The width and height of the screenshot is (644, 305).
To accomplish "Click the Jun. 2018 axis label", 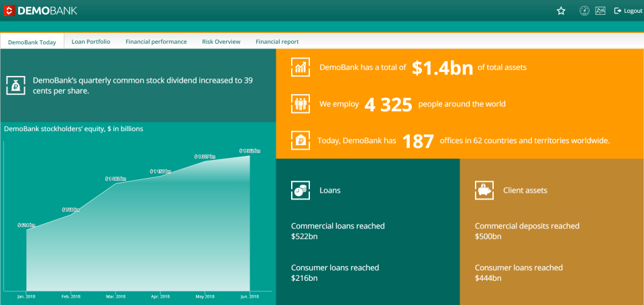I will pyautogui.click(x=250, y=296).
